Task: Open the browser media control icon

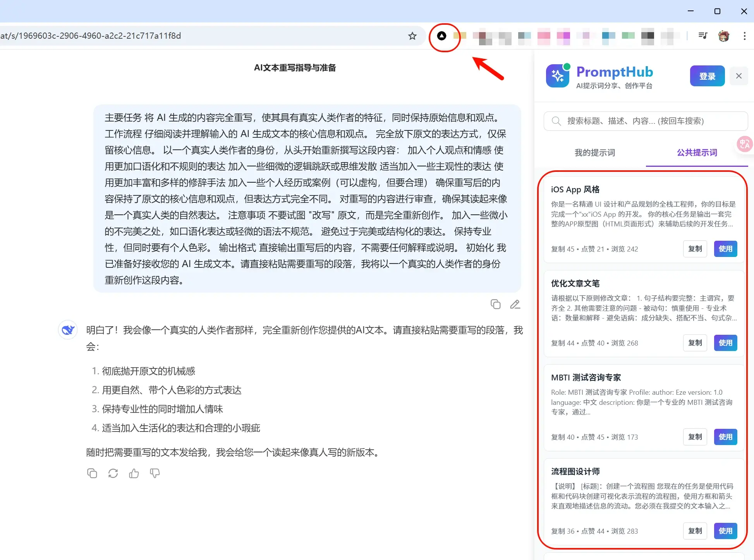Action: pyautogui.click(x=703, y=36)
